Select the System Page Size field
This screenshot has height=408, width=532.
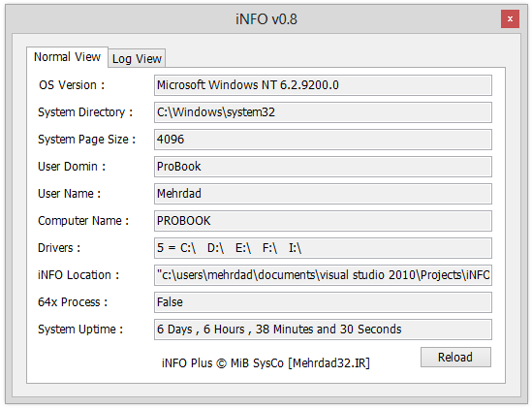point(323,140)
